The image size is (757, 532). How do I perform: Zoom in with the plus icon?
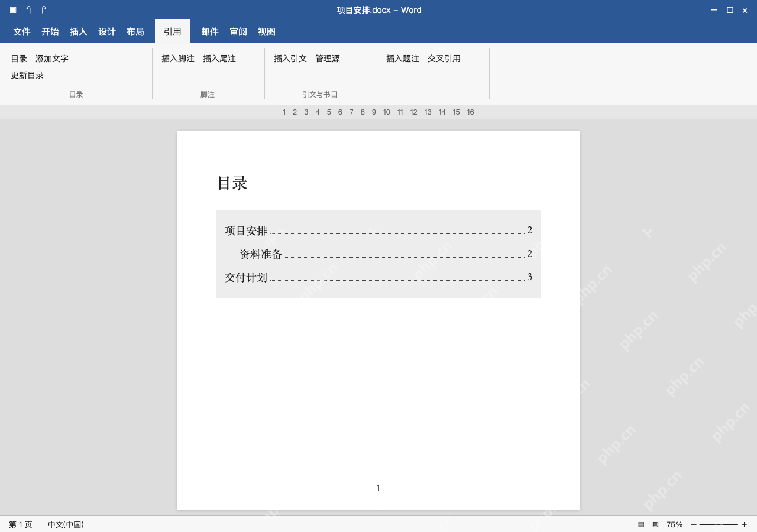744,524
